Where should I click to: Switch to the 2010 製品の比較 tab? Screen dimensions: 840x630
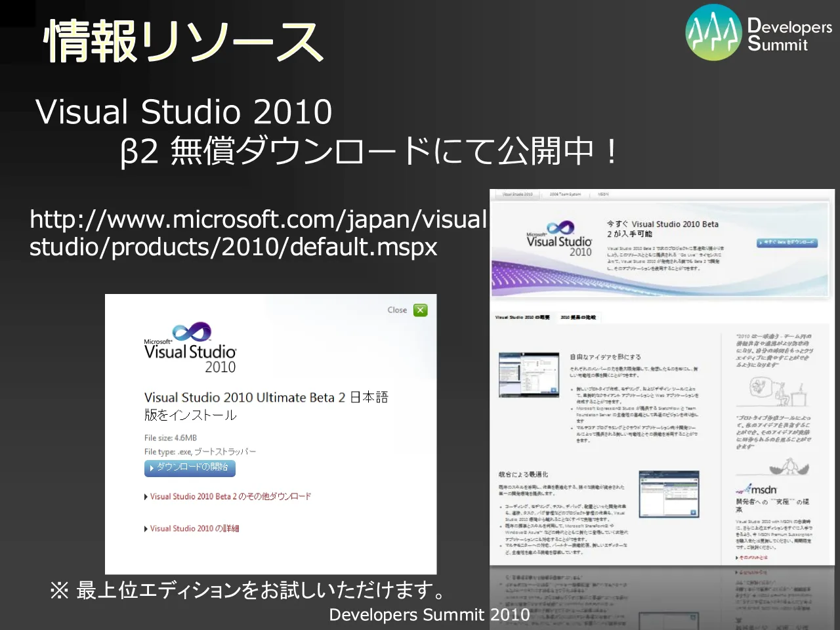click(578, 317)
